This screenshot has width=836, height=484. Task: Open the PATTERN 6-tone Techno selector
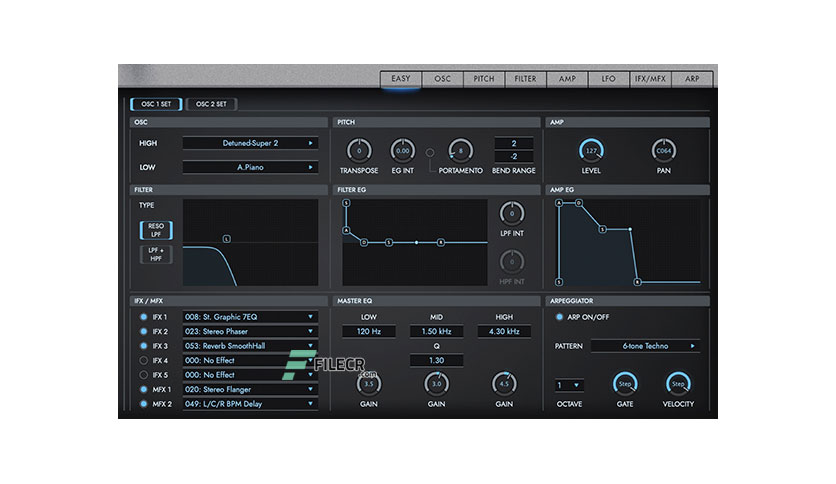(645, 346)
